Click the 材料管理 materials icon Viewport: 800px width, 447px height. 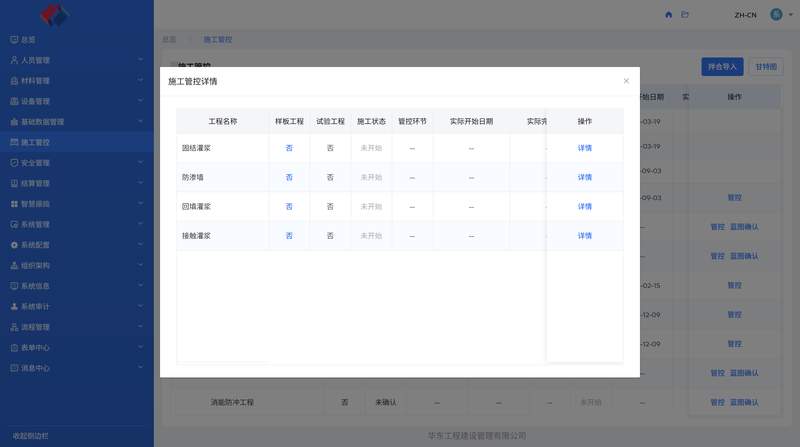coord(14,81)
